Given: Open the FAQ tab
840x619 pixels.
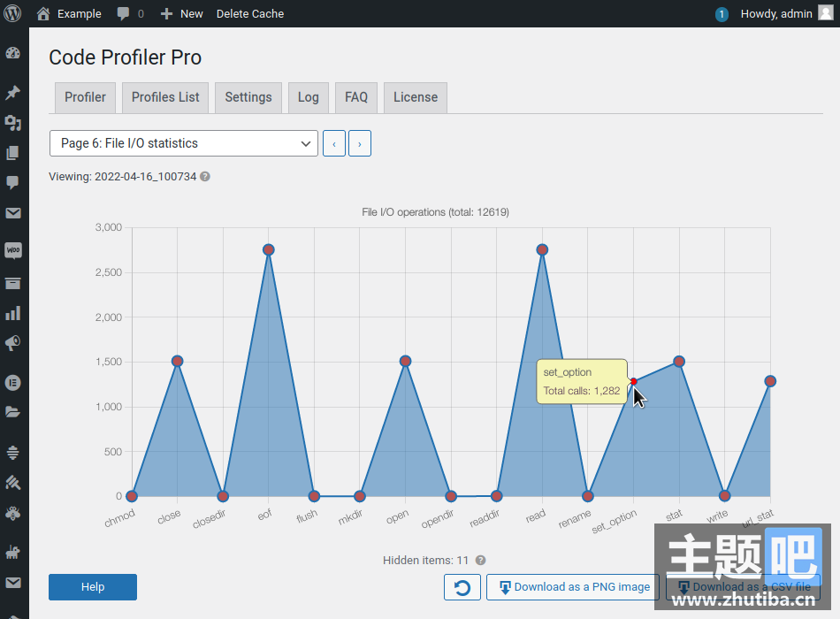Looking at the screenshot, I should 356,97.
